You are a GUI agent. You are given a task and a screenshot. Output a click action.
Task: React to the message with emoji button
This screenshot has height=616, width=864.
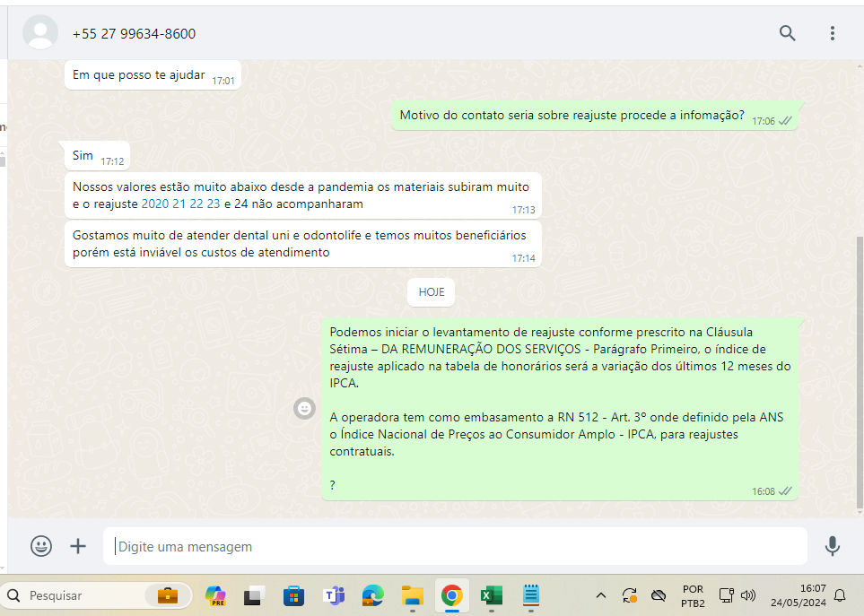[x=305, y=409]
